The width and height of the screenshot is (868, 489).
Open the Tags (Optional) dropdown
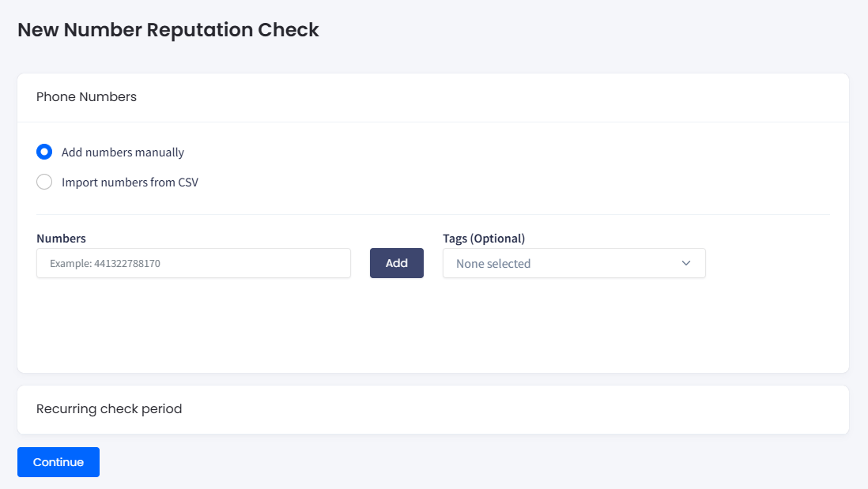tap(574, 263)
